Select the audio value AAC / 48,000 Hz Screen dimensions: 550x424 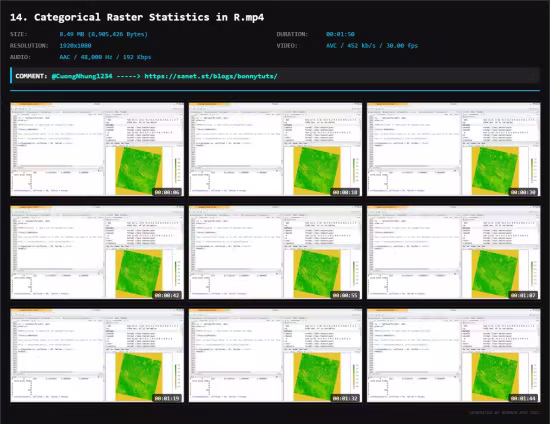coord(105,57)
